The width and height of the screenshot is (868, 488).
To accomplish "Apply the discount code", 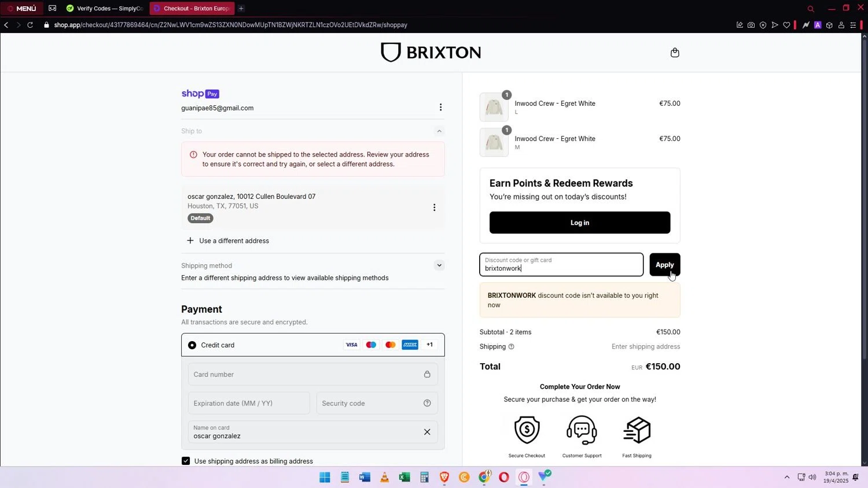I will [x=664, y=265].
